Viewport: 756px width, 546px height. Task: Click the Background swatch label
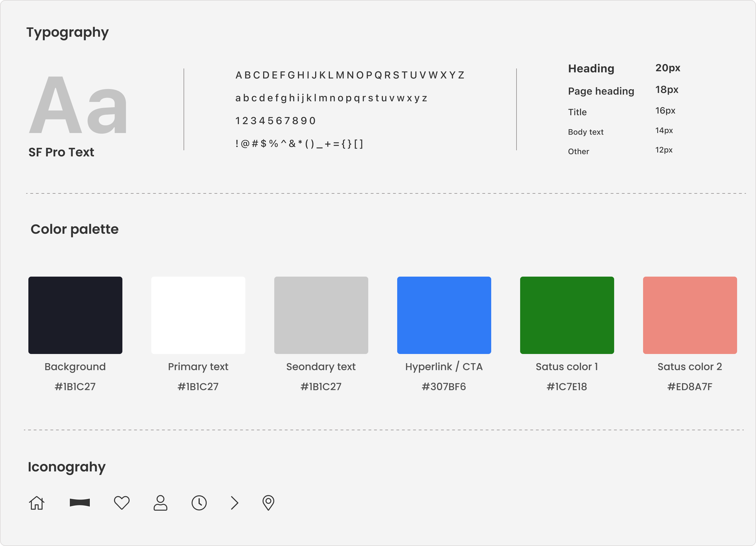(x=75, y=367)
